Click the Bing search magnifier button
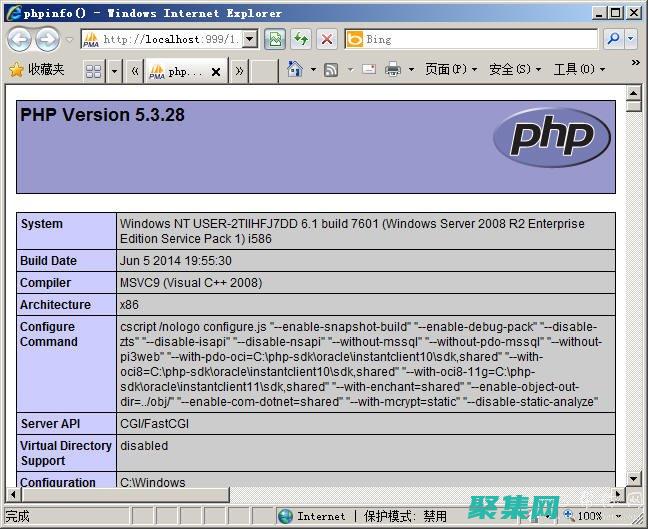This screenshot has width=648, height=529. pyautogui.click(x=613, y=39)
